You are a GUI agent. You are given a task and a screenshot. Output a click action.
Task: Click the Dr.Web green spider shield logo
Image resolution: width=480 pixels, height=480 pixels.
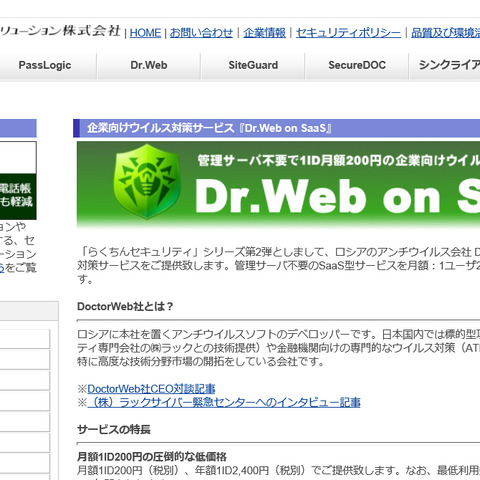(147, 182)
